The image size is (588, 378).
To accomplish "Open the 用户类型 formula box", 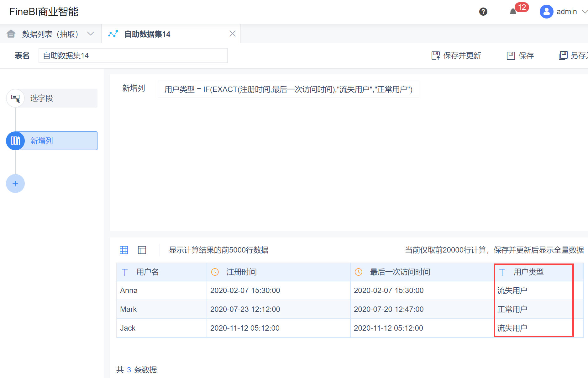I will 288,89.
